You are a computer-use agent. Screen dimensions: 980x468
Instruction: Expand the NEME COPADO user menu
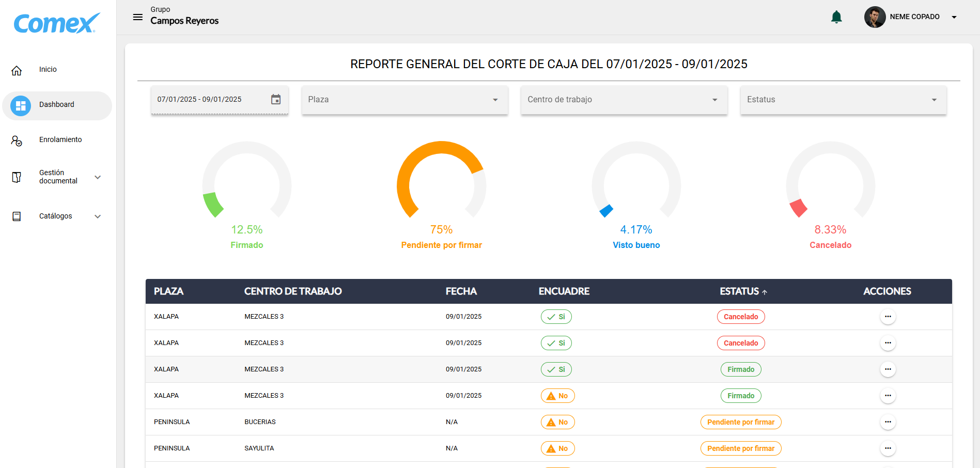tap(954, 17)
